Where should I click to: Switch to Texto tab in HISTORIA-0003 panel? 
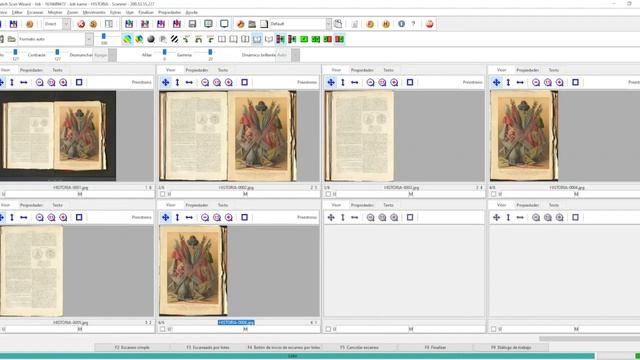388,70
